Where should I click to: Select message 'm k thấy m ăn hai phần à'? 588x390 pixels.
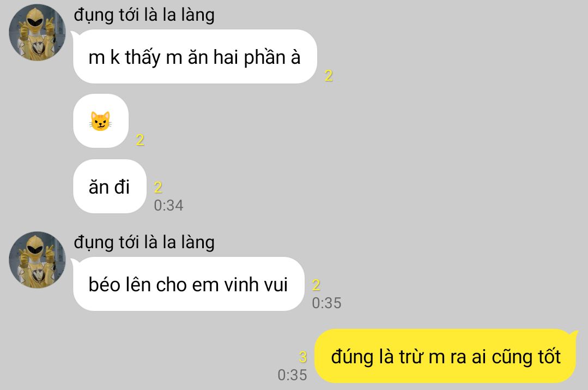pos(195,56)
